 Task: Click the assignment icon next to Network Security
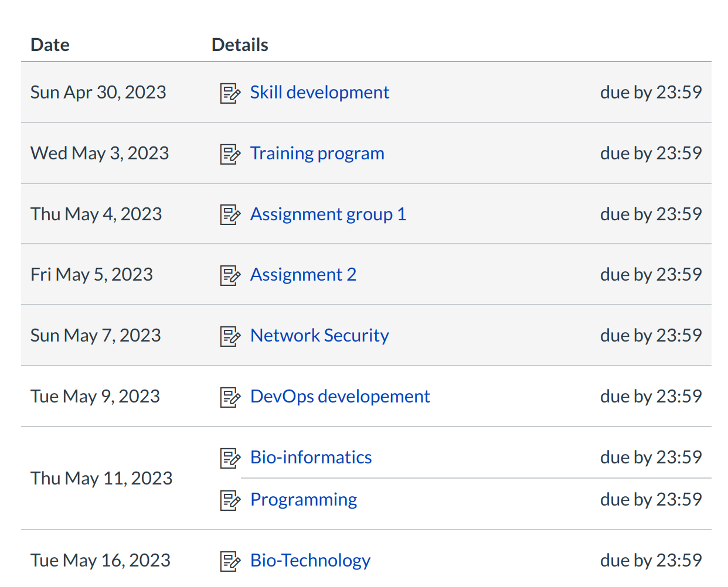pos(230,336)
